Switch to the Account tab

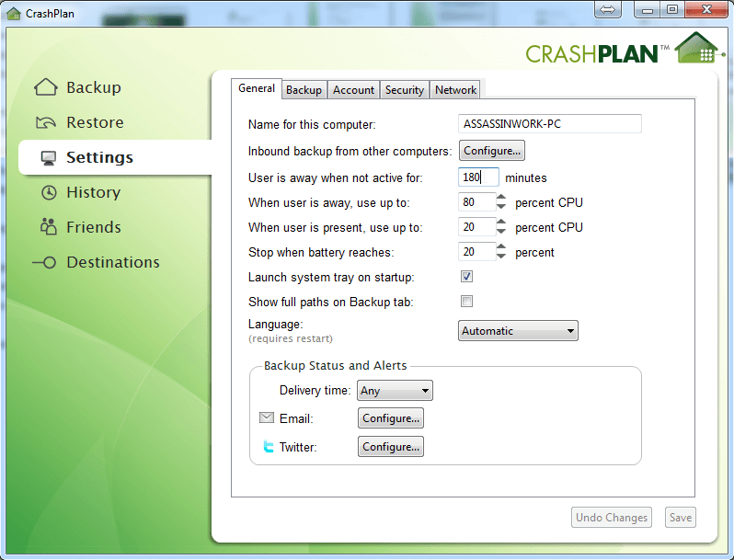[x=353, y=90]
